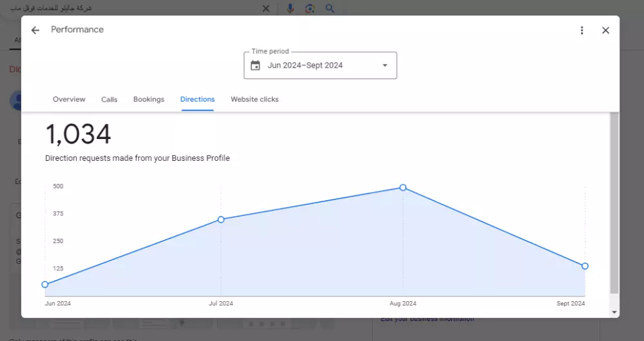Click the Jul 2024 chart data point
The image size is (644, 341).
click(221, 219)
